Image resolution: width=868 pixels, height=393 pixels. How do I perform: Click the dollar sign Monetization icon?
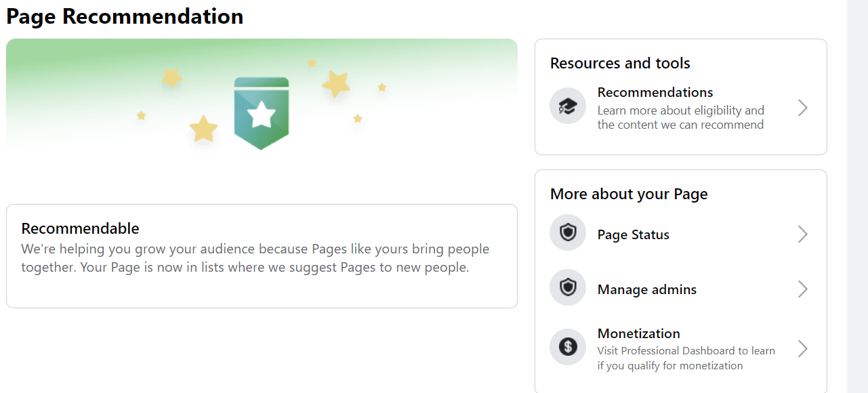[x=568, y=347]
